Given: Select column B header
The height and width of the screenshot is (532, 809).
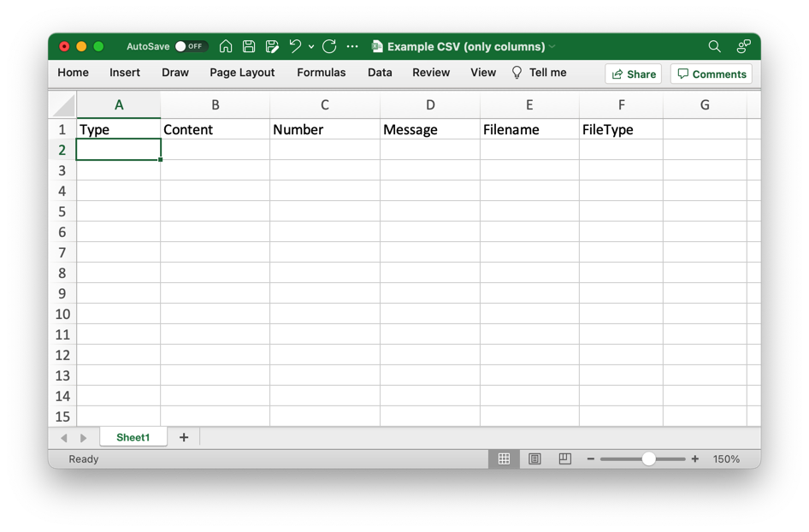Looking at the screenshot, I should pos(216,105).
